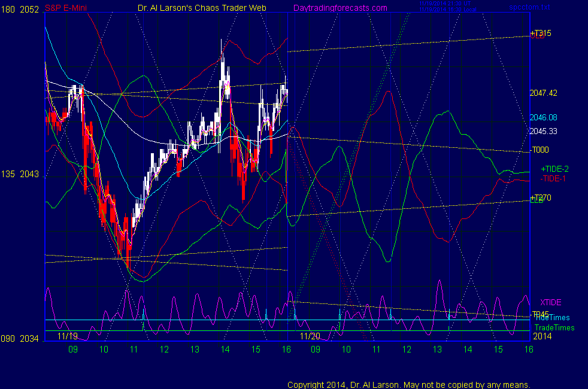This screenshot has width=588, height=389.
Task: Click the 16 hour label of the 11/19 session
Action: [286, 350]
